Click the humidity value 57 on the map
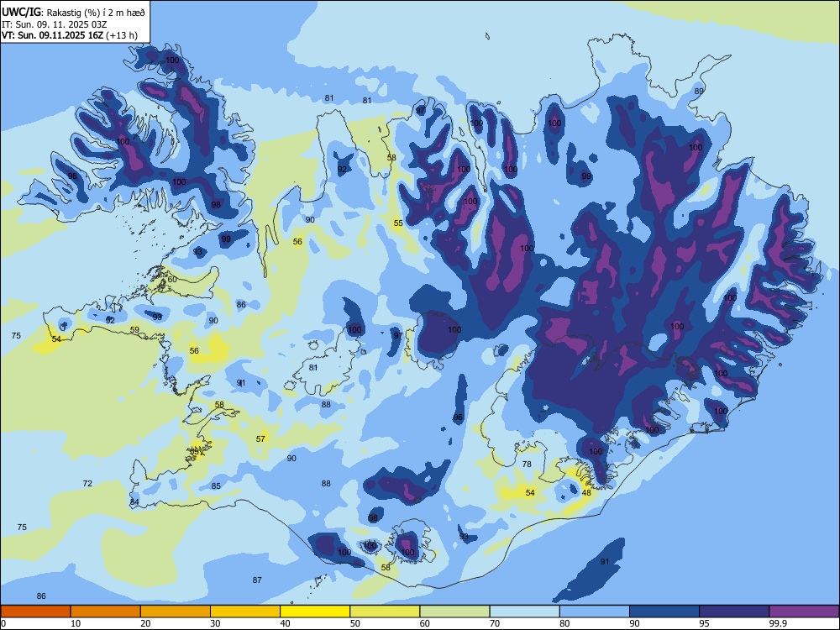This screenshot has width=840, height=630. 260,438
